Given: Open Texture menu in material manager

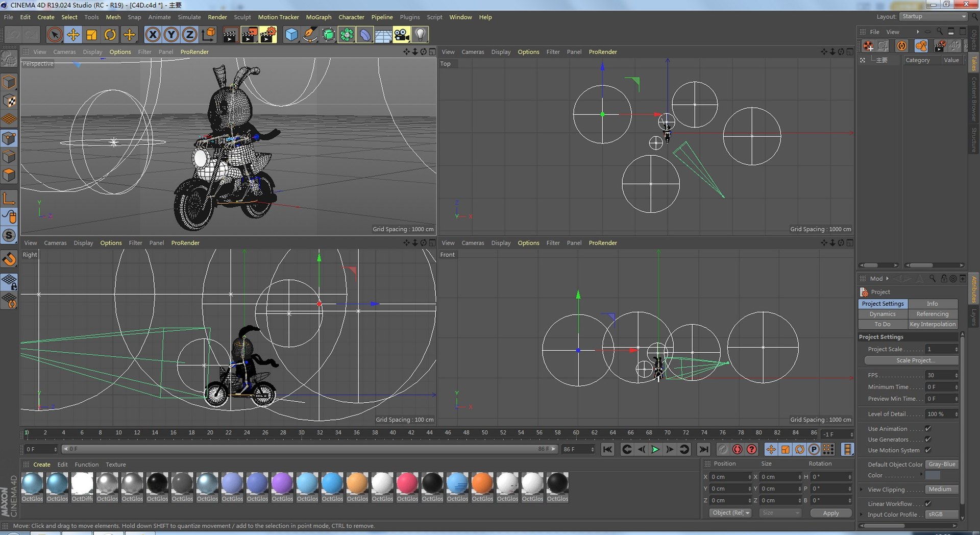Looking at the screenshot, I should click(116, 465).
